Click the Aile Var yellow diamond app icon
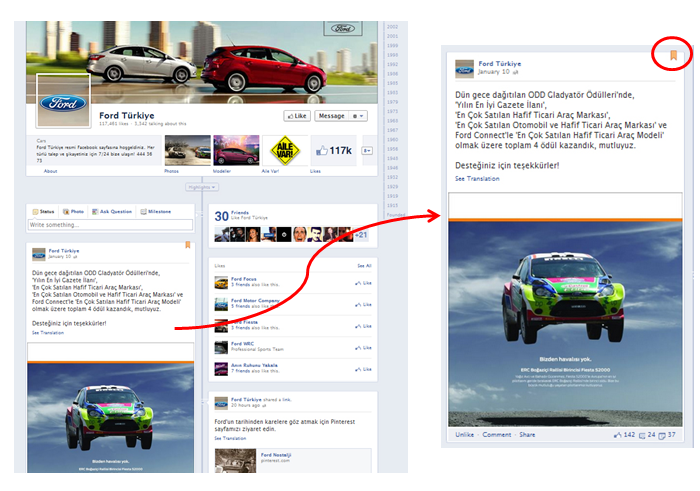700x491 pixels. click(286, 150)
